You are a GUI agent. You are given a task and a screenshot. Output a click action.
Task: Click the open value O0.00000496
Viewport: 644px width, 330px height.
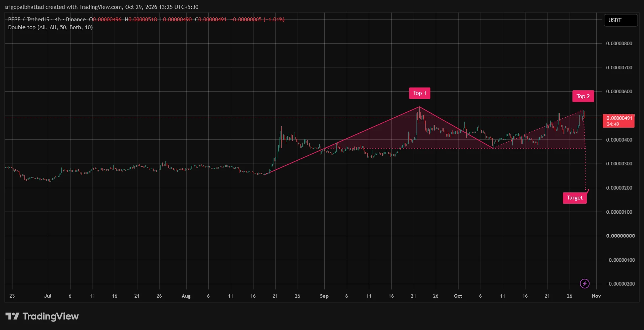point(105,20)
